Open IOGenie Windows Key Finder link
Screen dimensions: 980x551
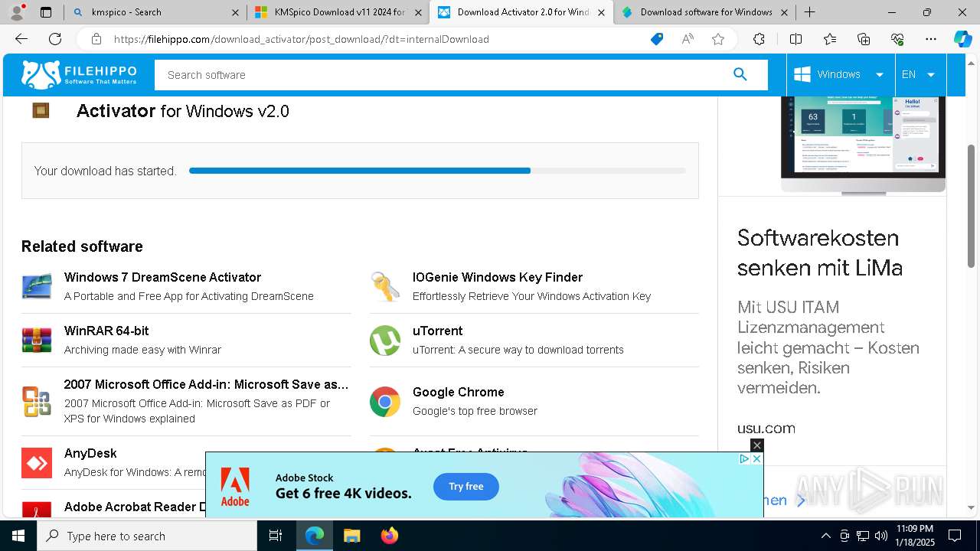pyautogui.click(x=498, y=277)
